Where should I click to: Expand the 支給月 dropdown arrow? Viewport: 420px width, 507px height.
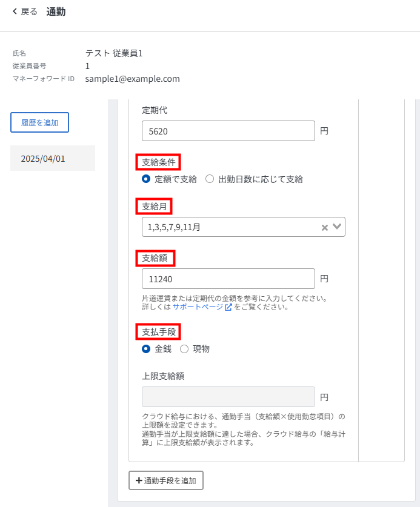pos(337,227)
